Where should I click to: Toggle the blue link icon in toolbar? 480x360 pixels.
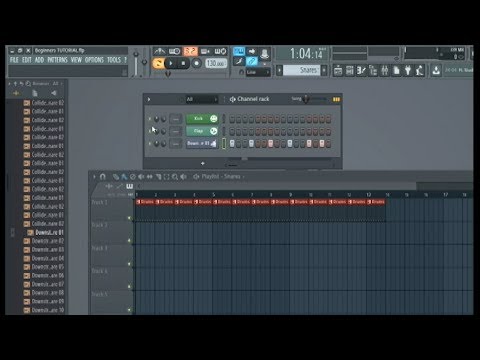(x=252, y=61)
